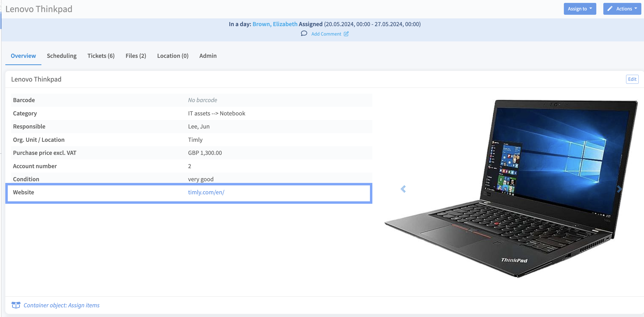Click the speech bubble comment icon
Screen dimensions: 644x317
(x=304, y=33)
